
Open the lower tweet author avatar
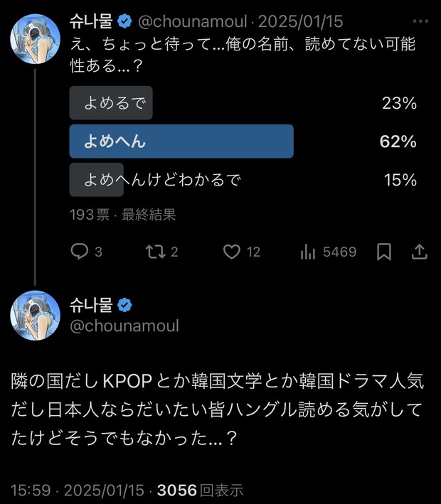click(34, 316)
